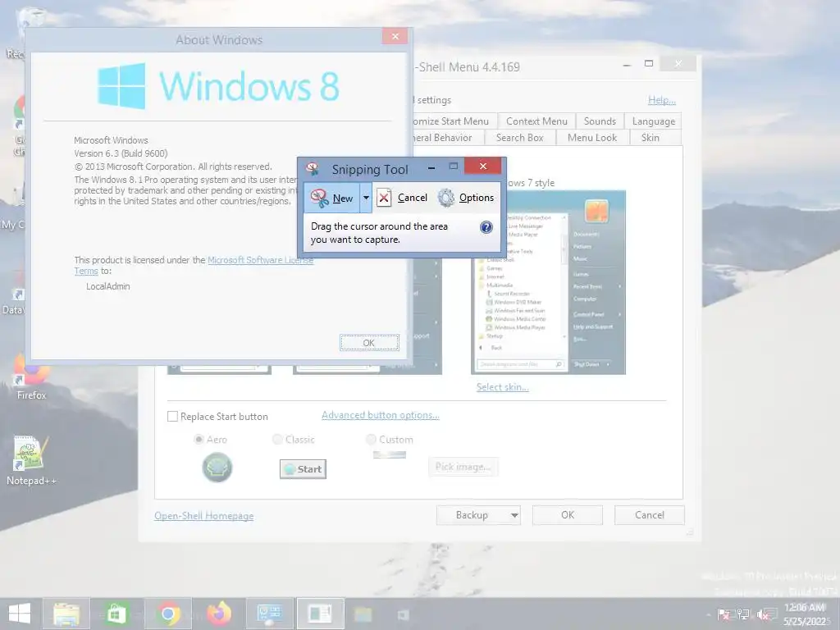
Task: Click Cancel in Open-Shell Menu settings
Action: coord(650,515)
